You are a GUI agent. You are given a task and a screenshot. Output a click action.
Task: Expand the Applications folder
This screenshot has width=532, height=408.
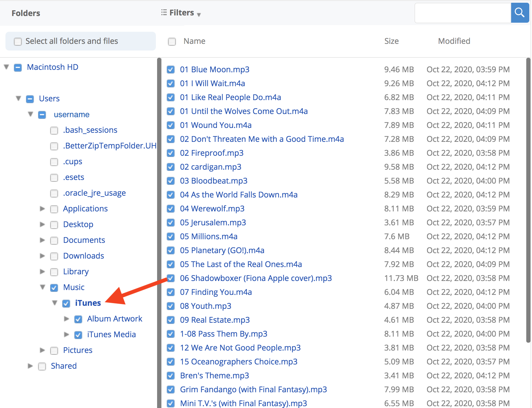coord(42,209)
